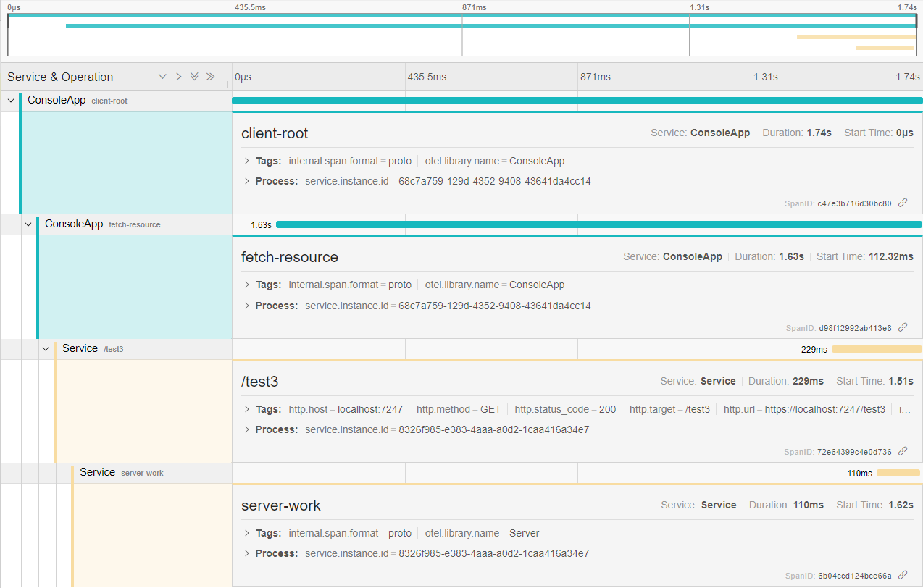Screen dimensions: 923x588
Task: Copy the link icon beside SpanID 6b04ccd124bce66a
Action: click(903, 575)
